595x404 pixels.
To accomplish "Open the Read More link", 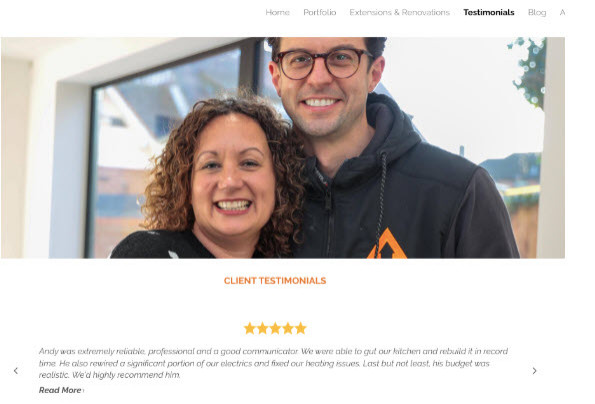I will click(60, 390).
